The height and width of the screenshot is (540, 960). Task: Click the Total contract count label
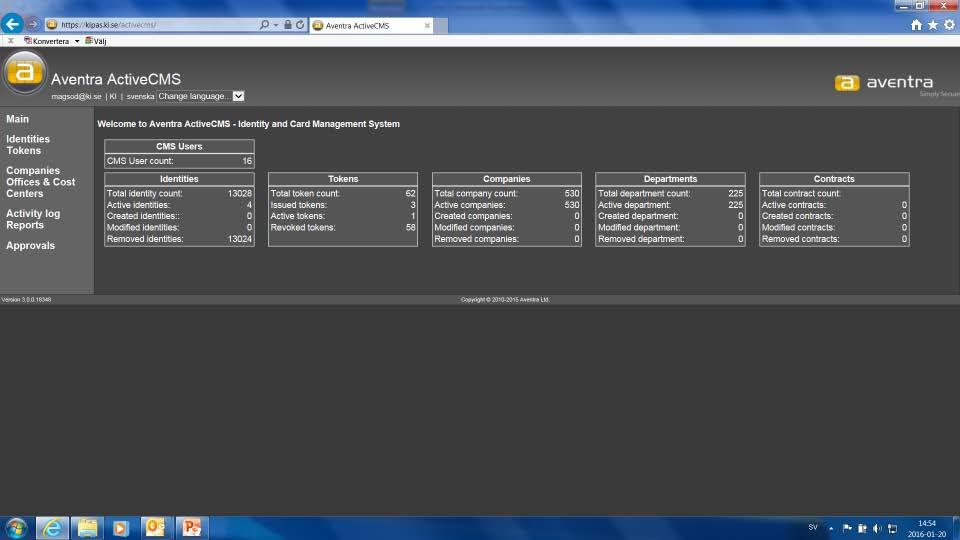pyautogui.click(x=801, y=193)
